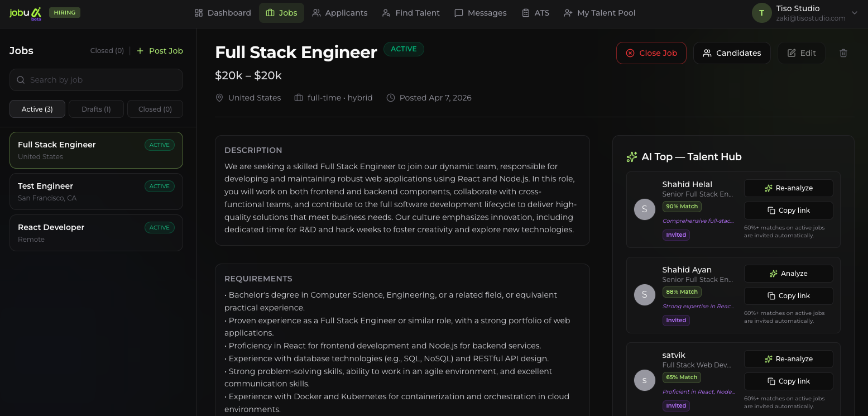Select the Closed (0) filter tab
Viewport: 868px width, 416px height.
click(155, 109)
